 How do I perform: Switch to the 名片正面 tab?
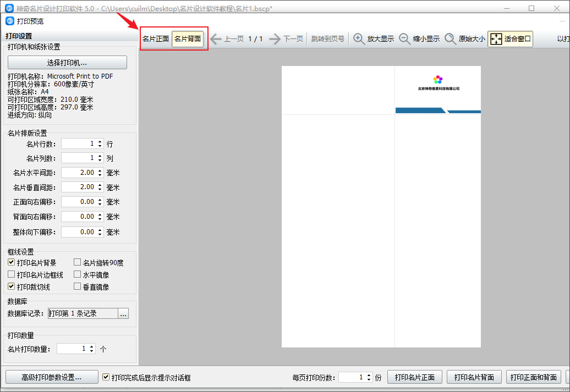point(156,39)
